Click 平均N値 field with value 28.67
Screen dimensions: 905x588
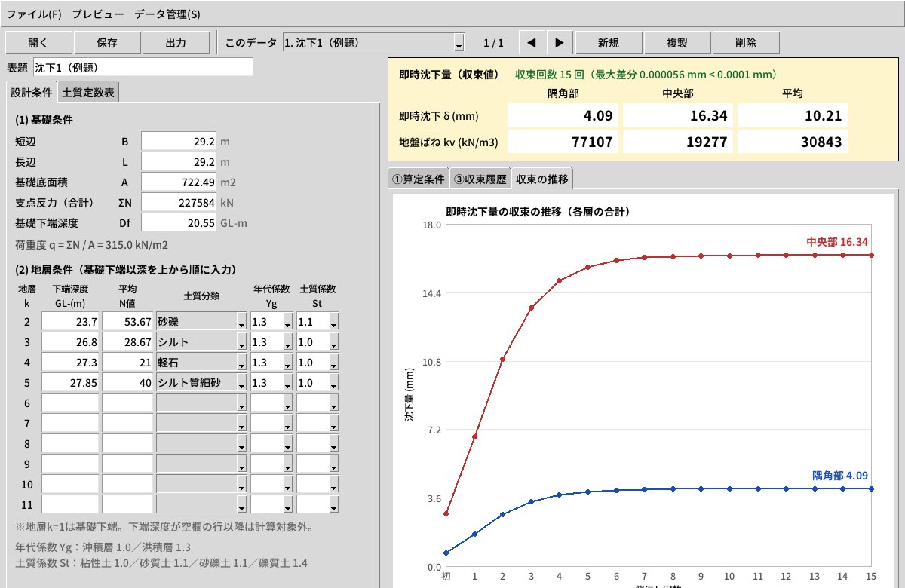[127, 342]
